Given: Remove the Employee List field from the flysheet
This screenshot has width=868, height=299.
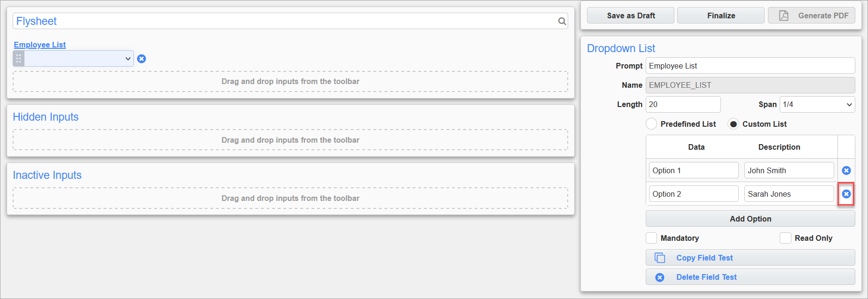Looking at the screenshot, I should (141, 59).
